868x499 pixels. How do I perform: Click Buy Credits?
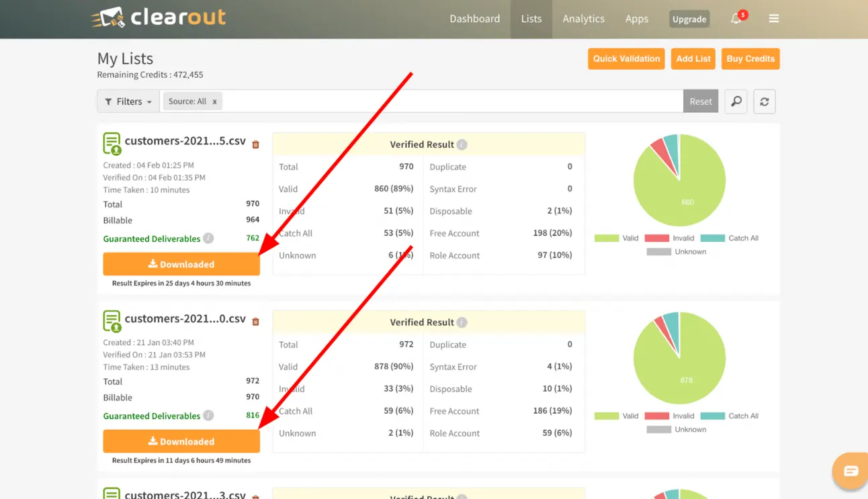pyautogui.click(x=750, y=58)
